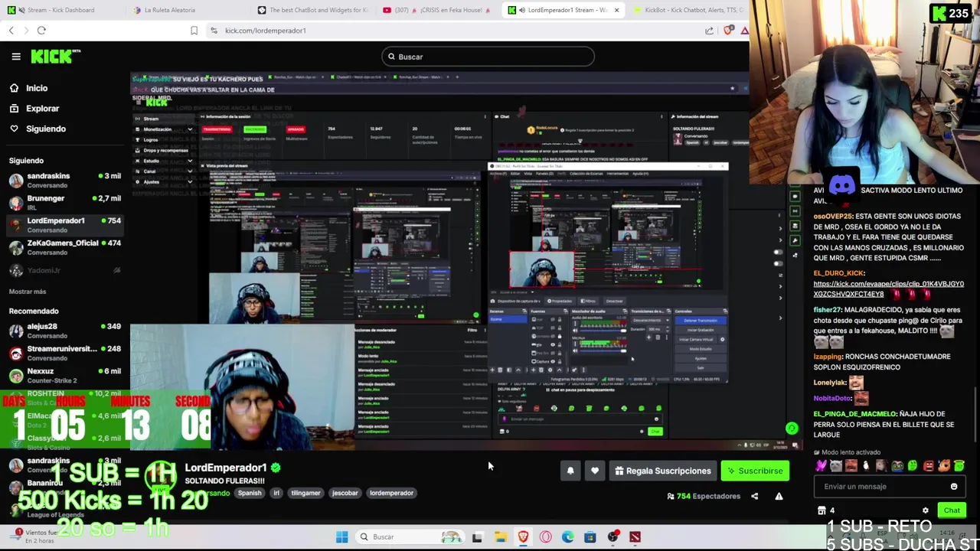Image resolution: width=980 pixels, height=551 pixels.
Task: Open Streameruniversit recommended channel
Action: [64, 353]
